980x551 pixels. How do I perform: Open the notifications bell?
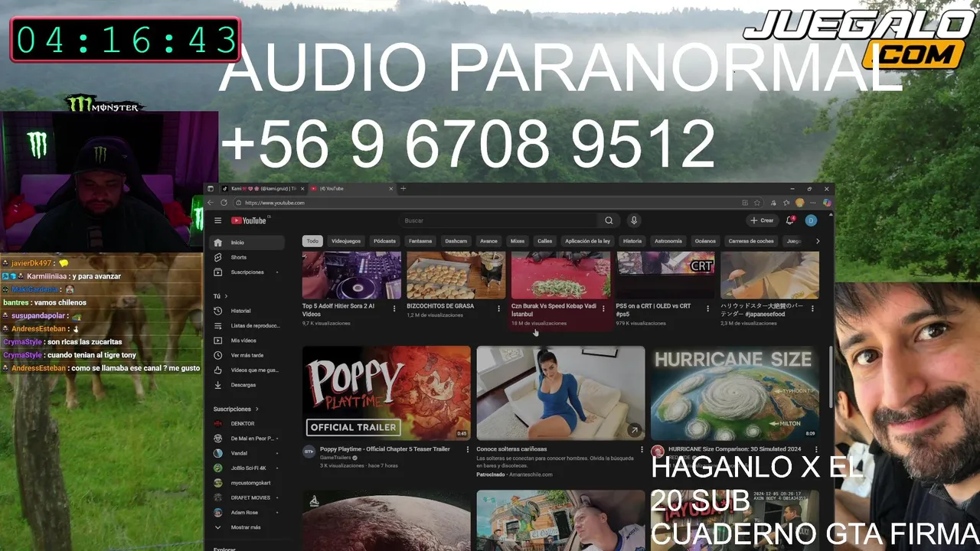(790, 220)
